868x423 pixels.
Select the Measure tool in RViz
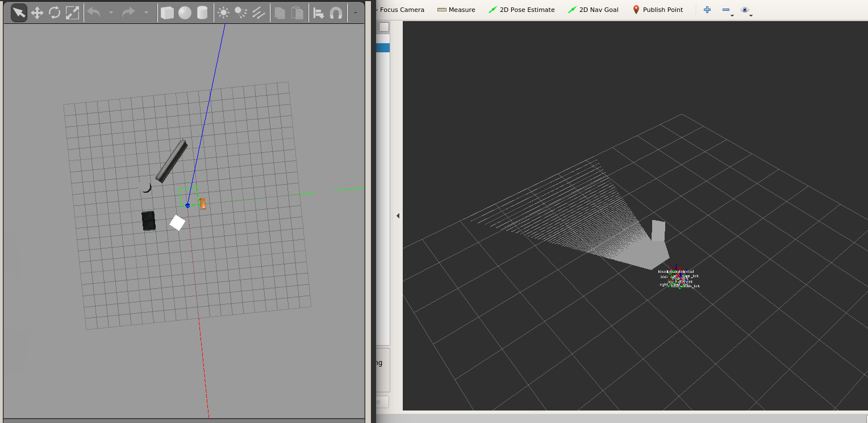456,10
